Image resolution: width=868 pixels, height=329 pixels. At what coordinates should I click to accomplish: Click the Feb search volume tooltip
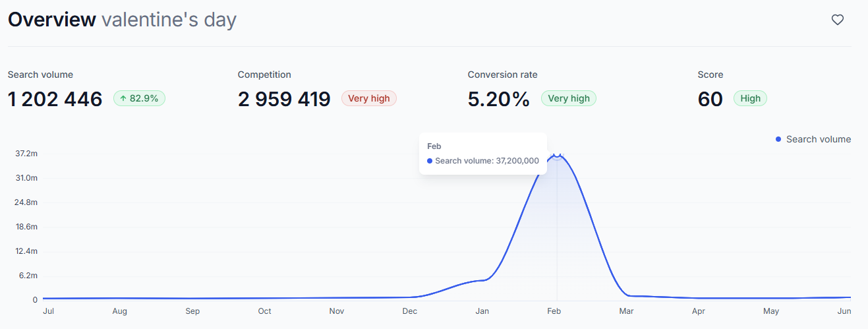pyautogui.click(x=482, y=154)
